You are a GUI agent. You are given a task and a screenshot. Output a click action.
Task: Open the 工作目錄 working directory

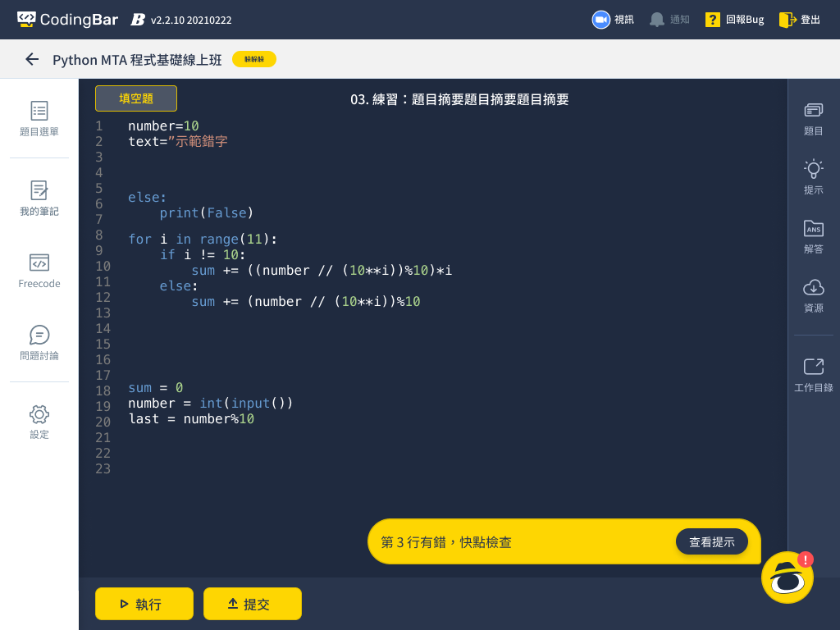click(813, 375)
